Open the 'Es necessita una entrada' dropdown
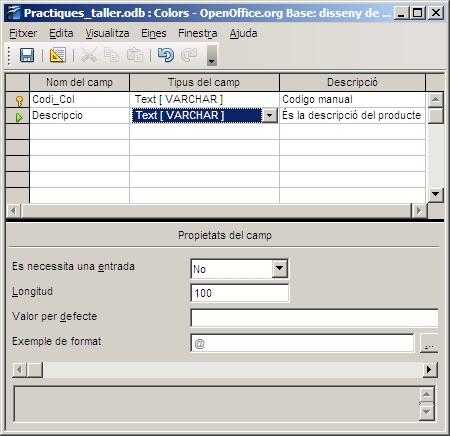Screen dimensions: 450x436 [x=279, y=268]
